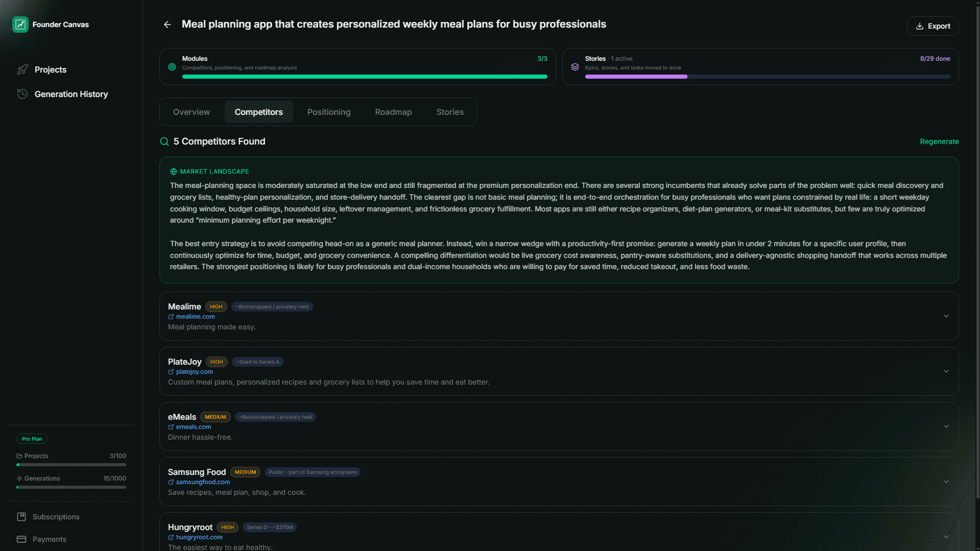Expand the Mealime competitor card
The width and height of the screenshot is (980, 551).
(946, 316)
